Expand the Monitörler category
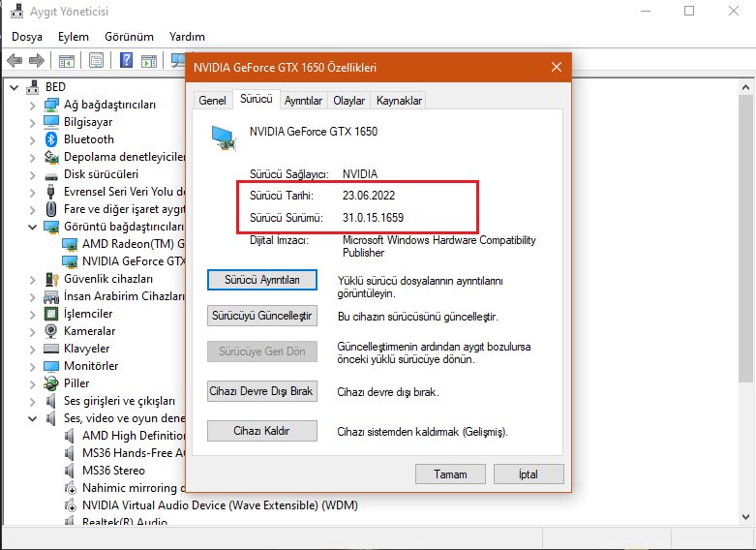756x550 pixels. pos(32,367)
